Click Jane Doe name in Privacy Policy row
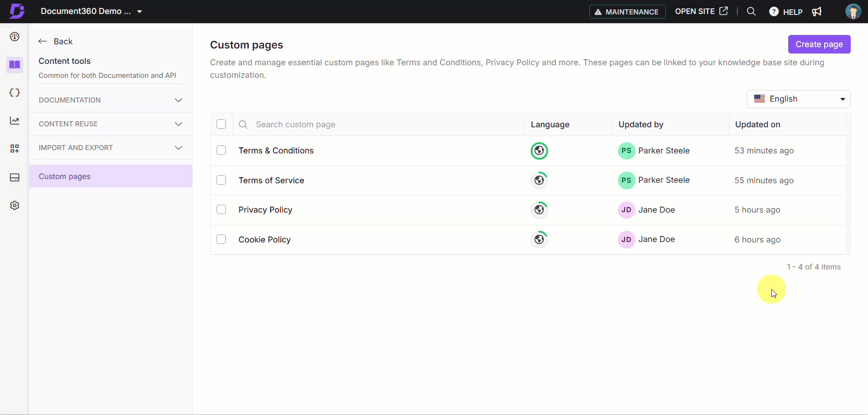The image size is (868, 415). click(x=657, y=210)
